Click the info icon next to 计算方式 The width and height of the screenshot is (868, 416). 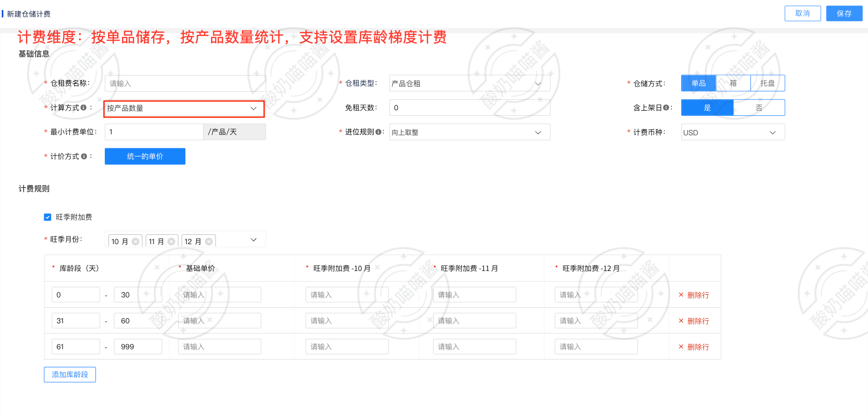point(83,107)
